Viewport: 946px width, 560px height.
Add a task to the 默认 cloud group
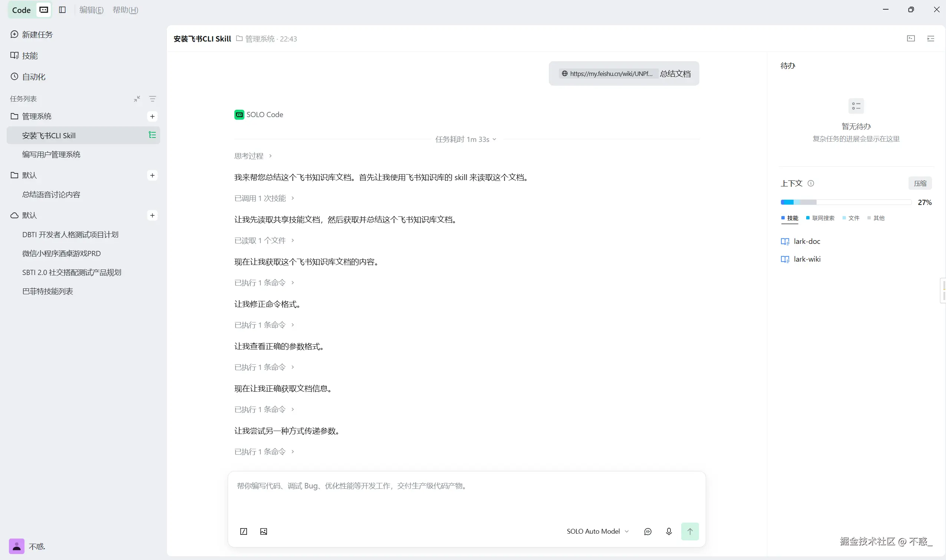coord(152,215)
